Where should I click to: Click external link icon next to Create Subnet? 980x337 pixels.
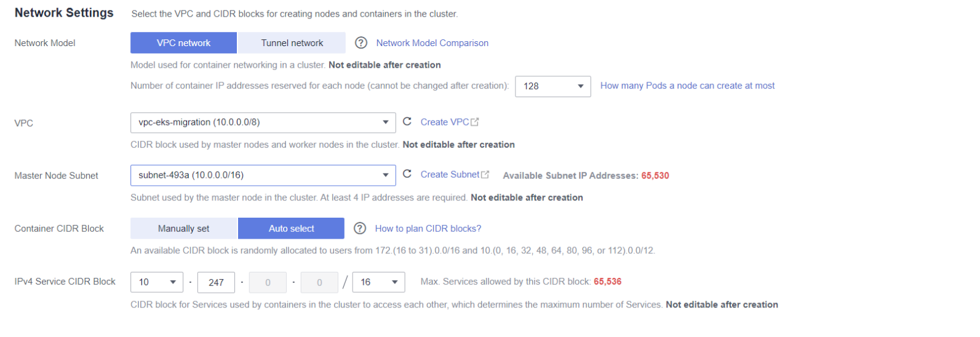(x=485, y=175)
